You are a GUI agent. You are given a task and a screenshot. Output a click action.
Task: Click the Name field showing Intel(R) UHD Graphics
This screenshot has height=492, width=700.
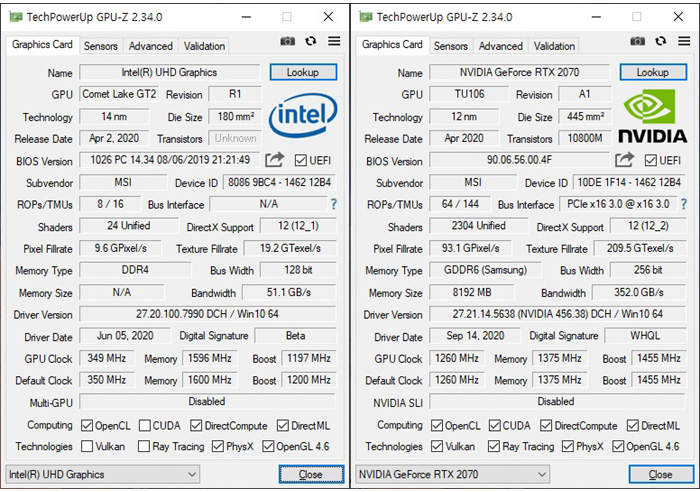[x=171, y=73]
